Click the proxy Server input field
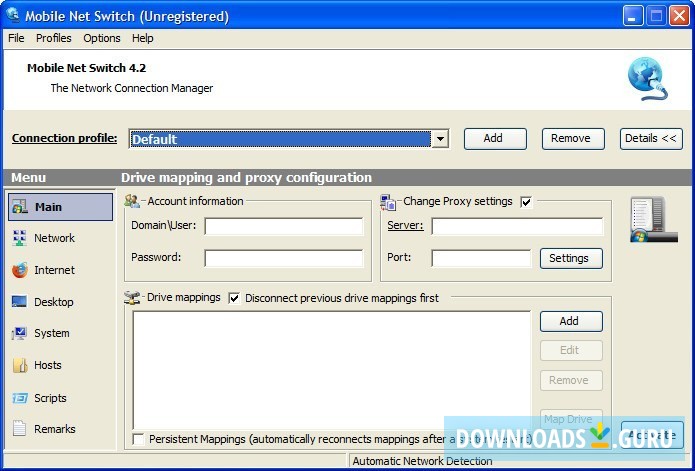The height and width of the screenshot is (471, 695). [517, 226]
